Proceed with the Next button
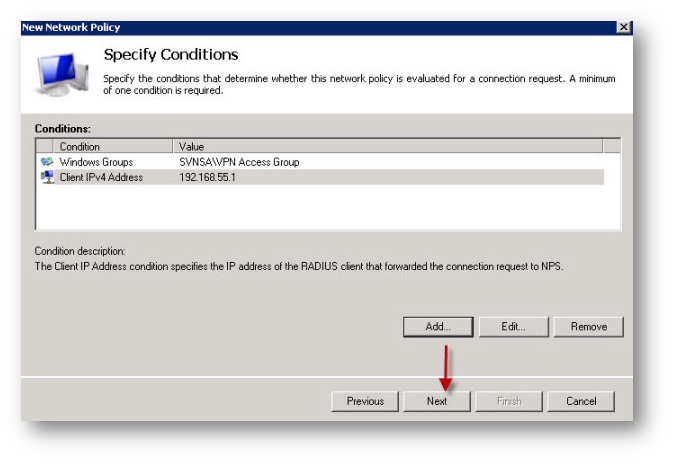675x463 pixels. tap(437, 401)
